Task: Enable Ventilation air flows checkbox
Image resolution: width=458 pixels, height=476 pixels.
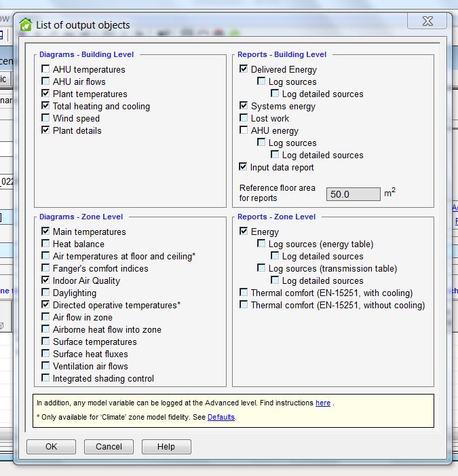Action: pyautogui.click(x=45, y=365)
